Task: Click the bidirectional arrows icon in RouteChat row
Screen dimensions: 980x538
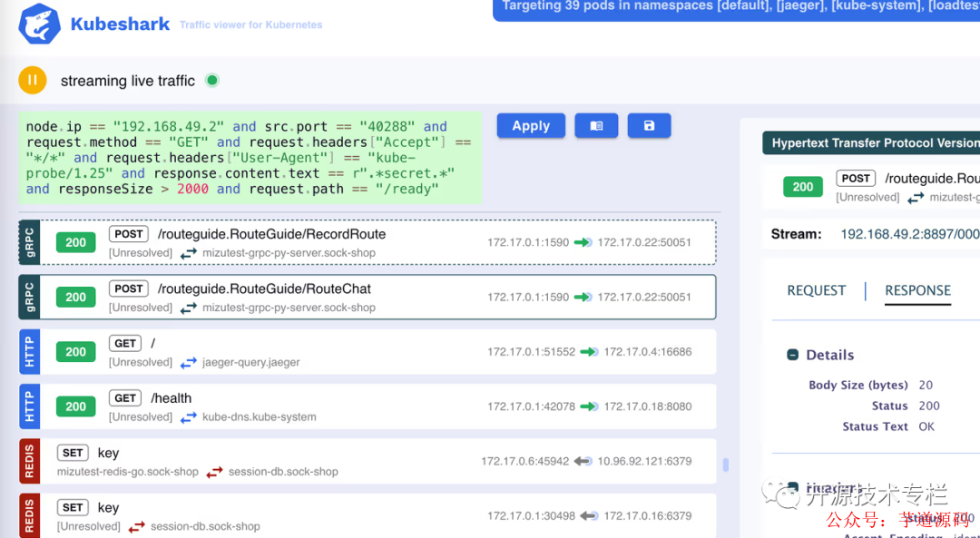Action: [x=188, y=308]
